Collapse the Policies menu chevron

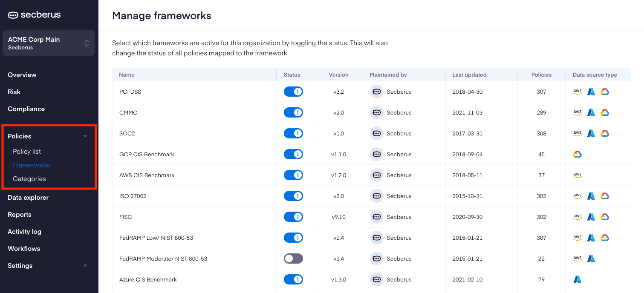click(85, 136)
